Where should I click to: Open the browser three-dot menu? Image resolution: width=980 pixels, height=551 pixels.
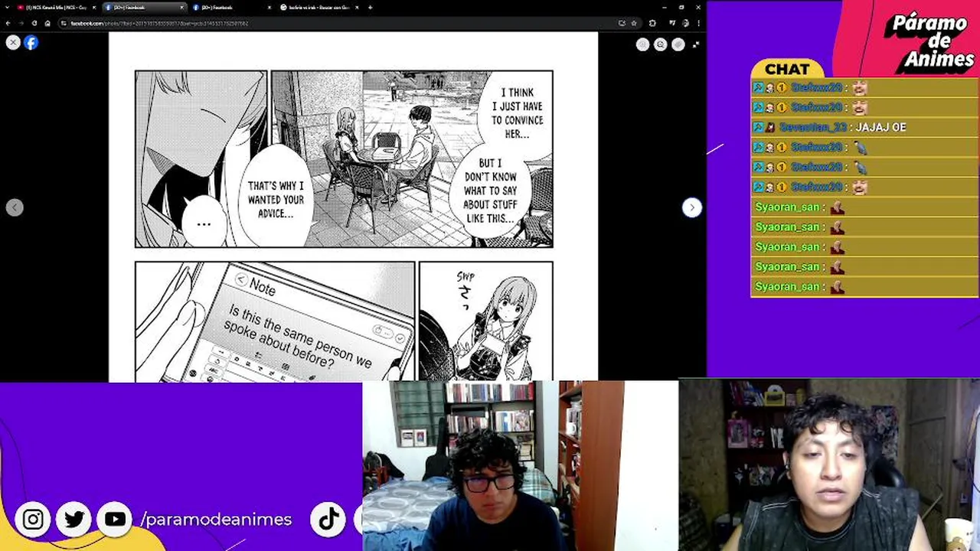coord(697,23)
